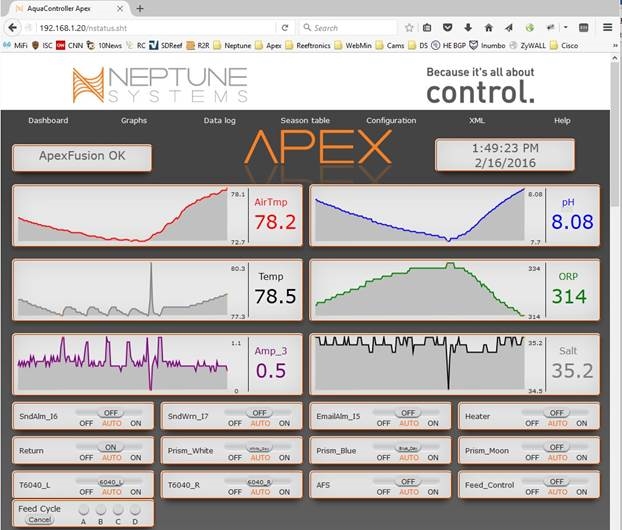Click the ApexFusion OK status button

82,157
